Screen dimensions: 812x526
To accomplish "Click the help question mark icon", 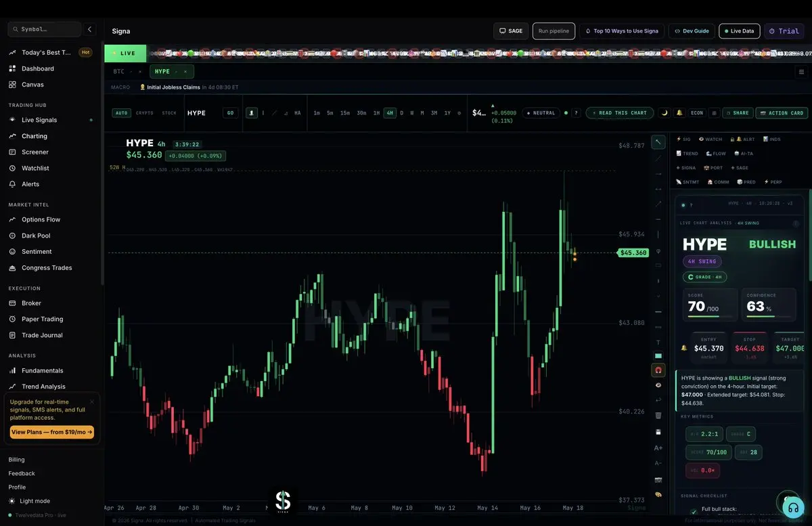I will click(576, 113).
